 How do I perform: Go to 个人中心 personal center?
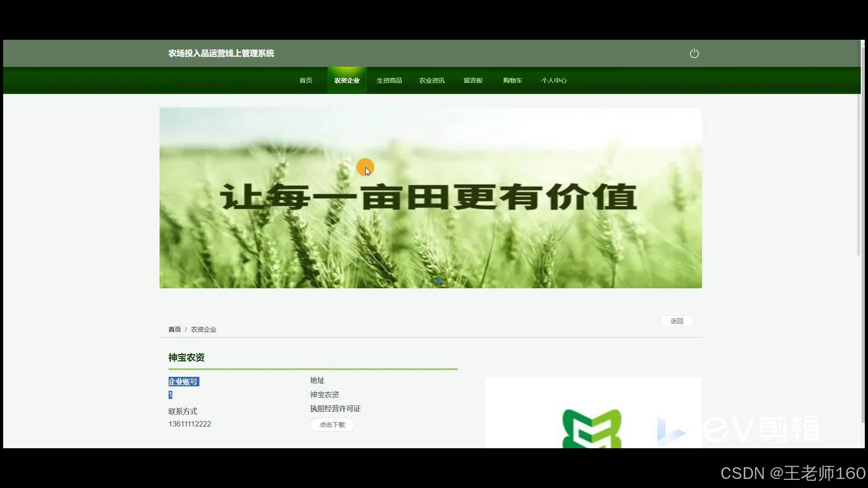[553, 80]
